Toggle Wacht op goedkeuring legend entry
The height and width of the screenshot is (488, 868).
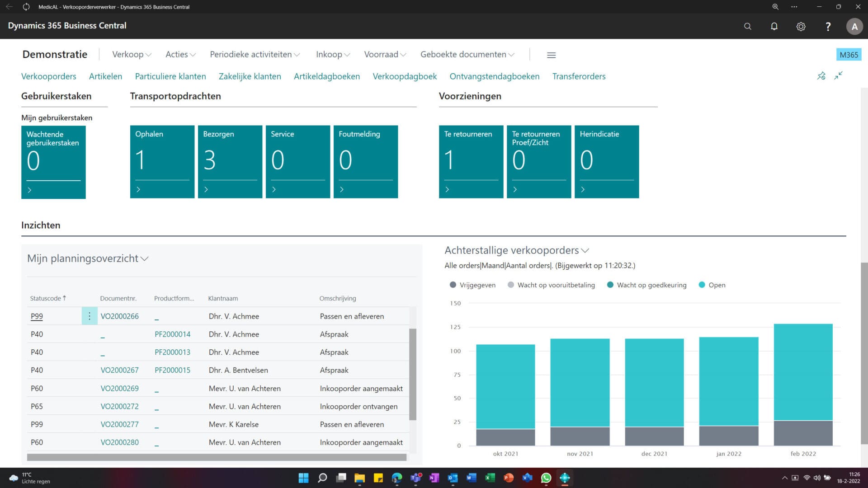point(646,285)
